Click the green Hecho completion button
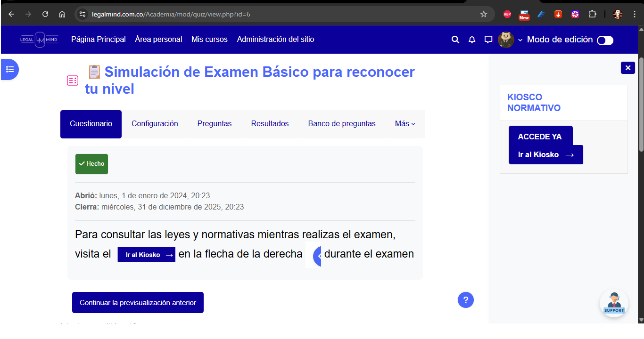The width and height of the screenshot is (644, 339). pos(91,164)
